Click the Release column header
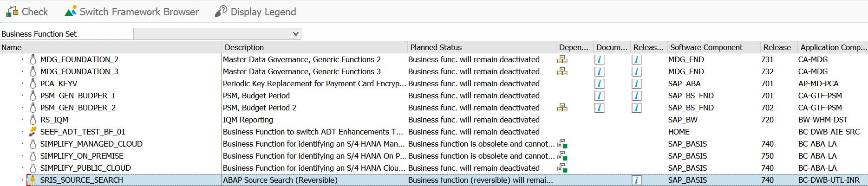 (x=777, y=47)
